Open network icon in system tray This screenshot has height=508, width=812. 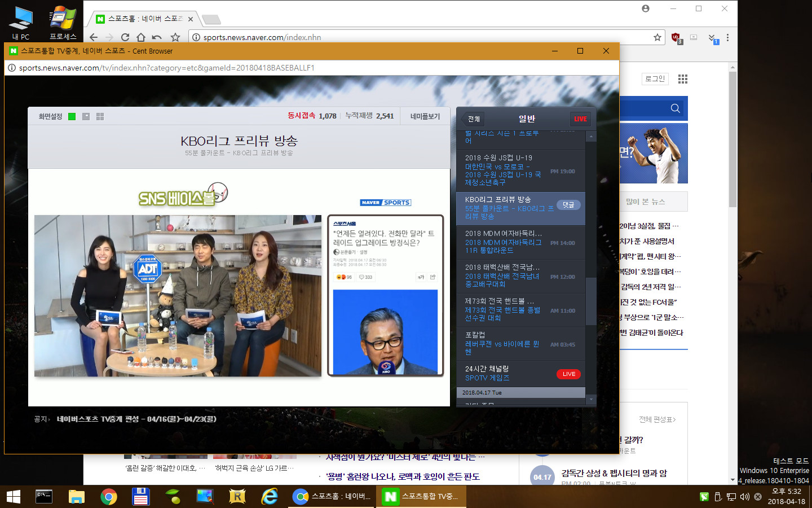(731, 497)
